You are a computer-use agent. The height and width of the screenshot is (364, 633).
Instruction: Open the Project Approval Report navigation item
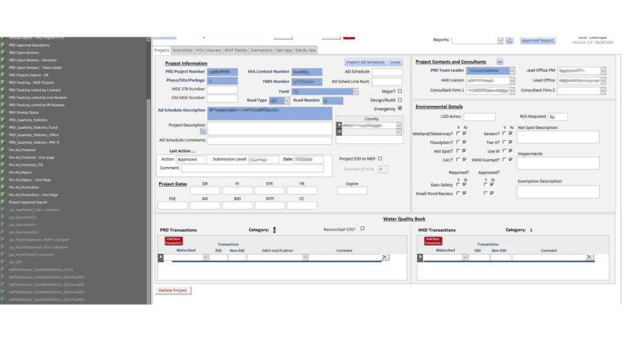pyautogui.click(x=28, y=202)
